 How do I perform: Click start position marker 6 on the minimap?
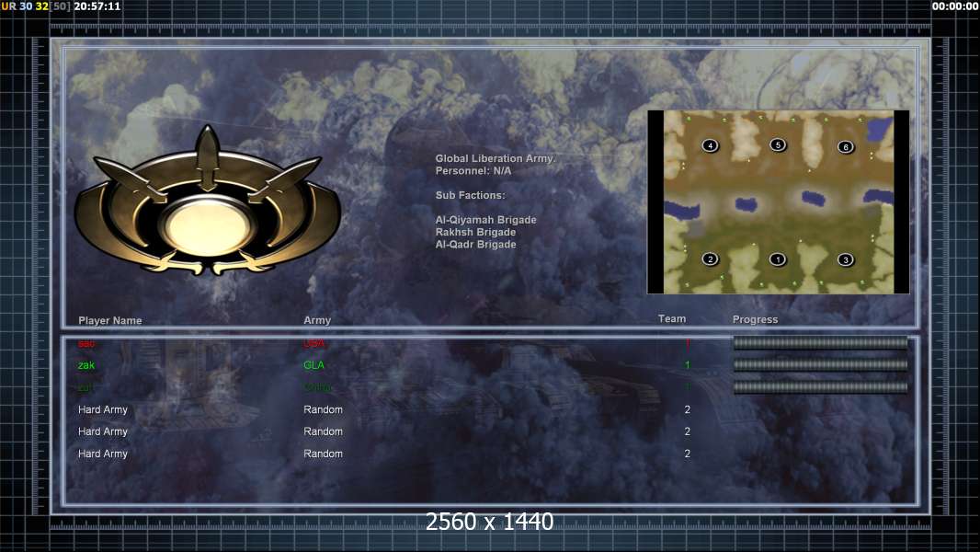[846, 147]
